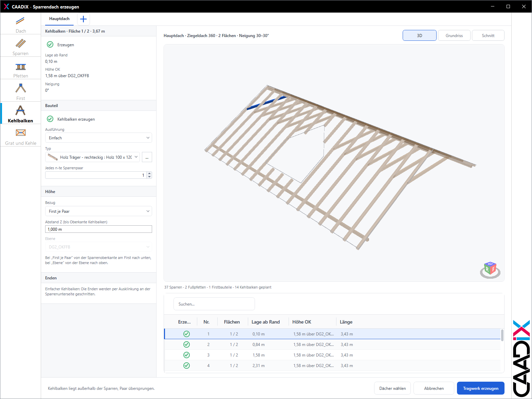The width and height of the screenshot is (532, 399).
Task: Select the Kehlbalken section icon
Action: (x=20, y=110)
